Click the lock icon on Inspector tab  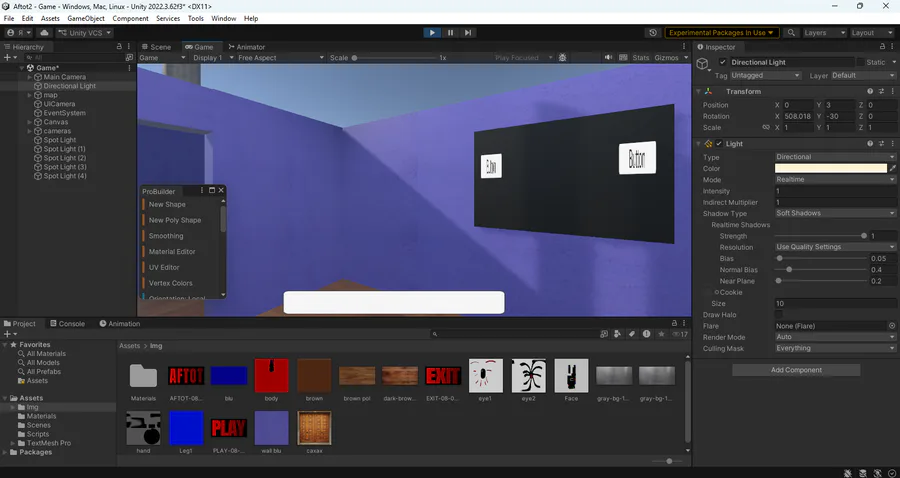click(882, 46)
